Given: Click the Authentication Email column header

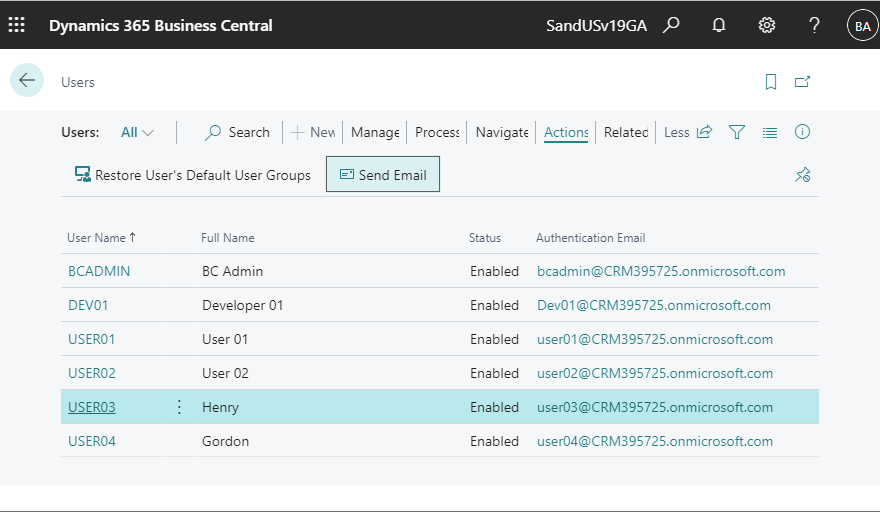Looking at the screenshot, I should tap(590, 238).
